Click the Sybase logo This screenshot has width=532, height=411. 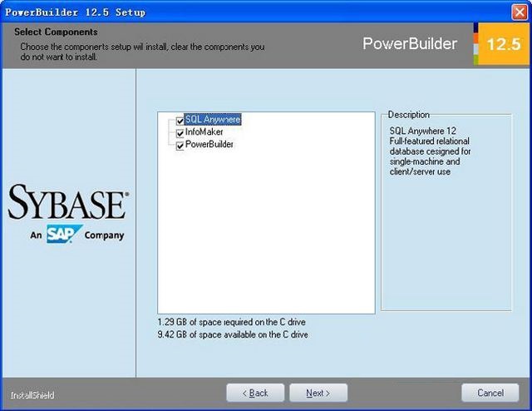click(x=68, y=202)
